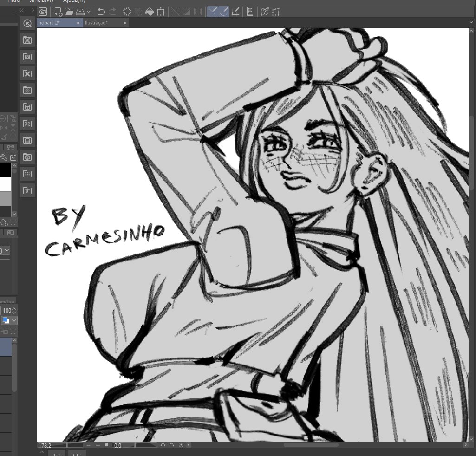This screenshot has height=456, width=476.
Task: Close the Ilustração tab dot
Action: point(124,23)
